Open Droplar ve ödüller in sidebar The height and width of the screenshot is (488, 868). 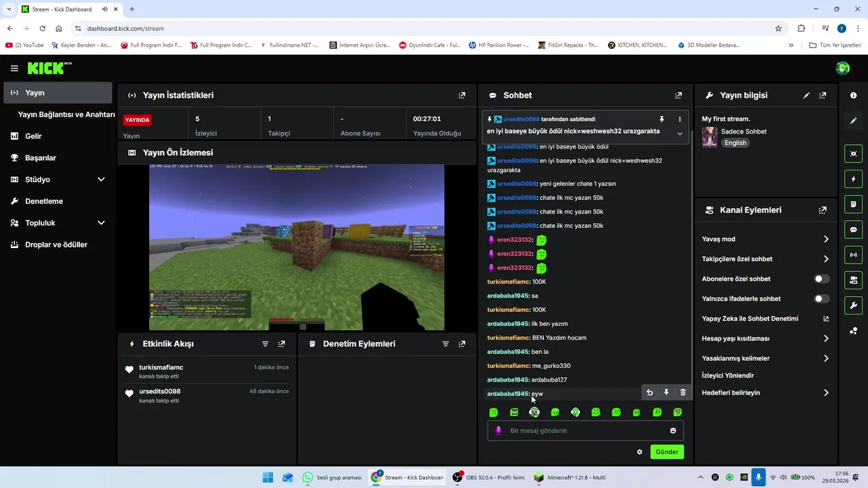(x=58, y=245)
